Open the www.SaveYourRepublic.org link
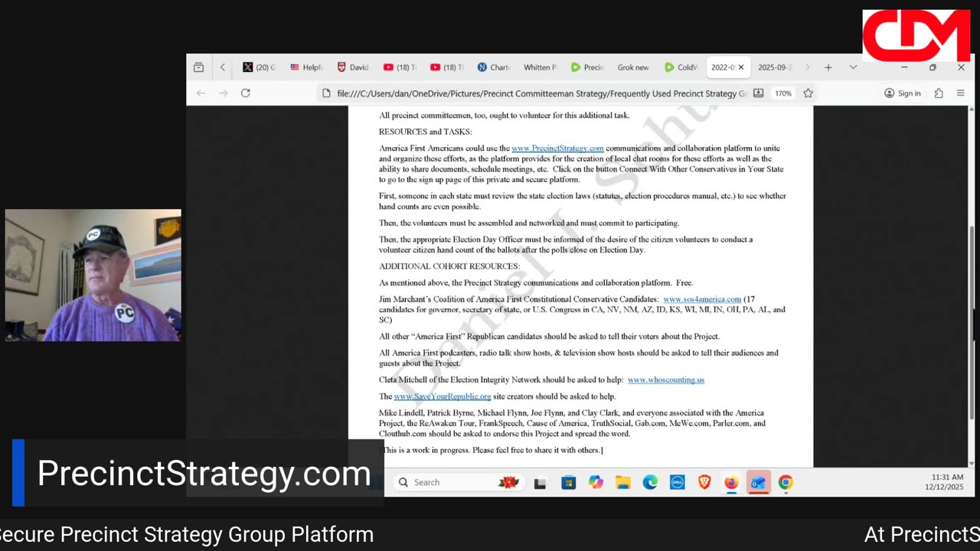 click(x=443, y=396)
